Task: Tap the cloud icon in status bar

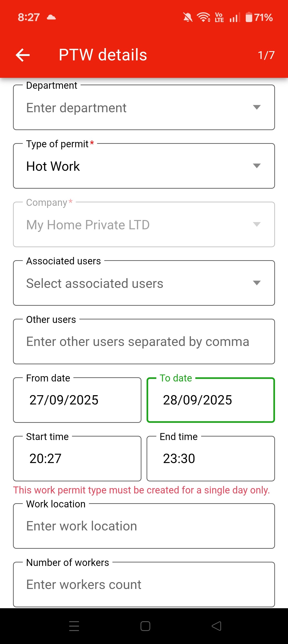Action: tap(51, 17)
